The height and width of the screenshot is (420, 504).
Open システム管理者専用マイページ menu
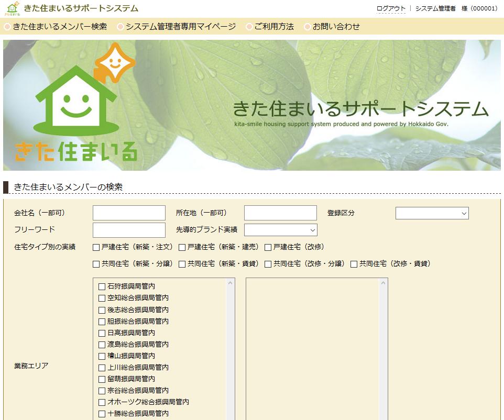coord(177,27)
